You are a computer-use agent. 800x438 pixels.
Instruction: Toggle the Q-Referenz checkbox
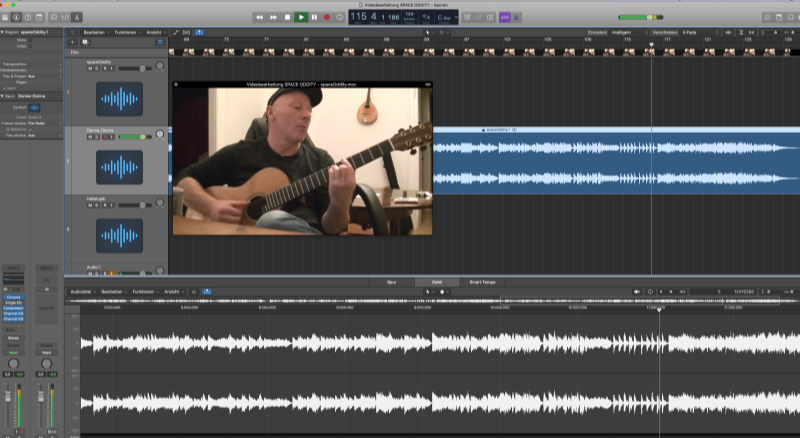(31, 130)
